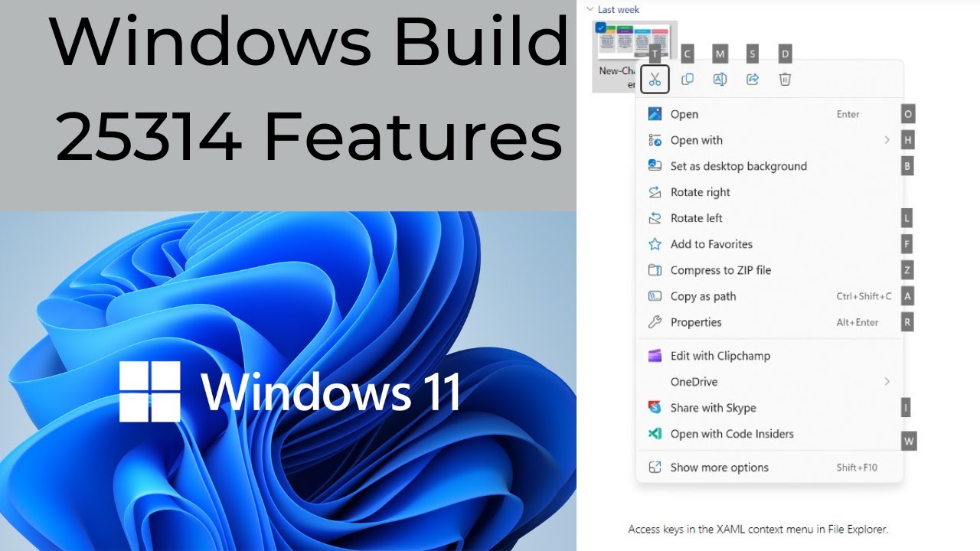This screenshot has height=551, width=980.
Task: Click the Delete trash can icon
Action: click(x=785, y=79)
